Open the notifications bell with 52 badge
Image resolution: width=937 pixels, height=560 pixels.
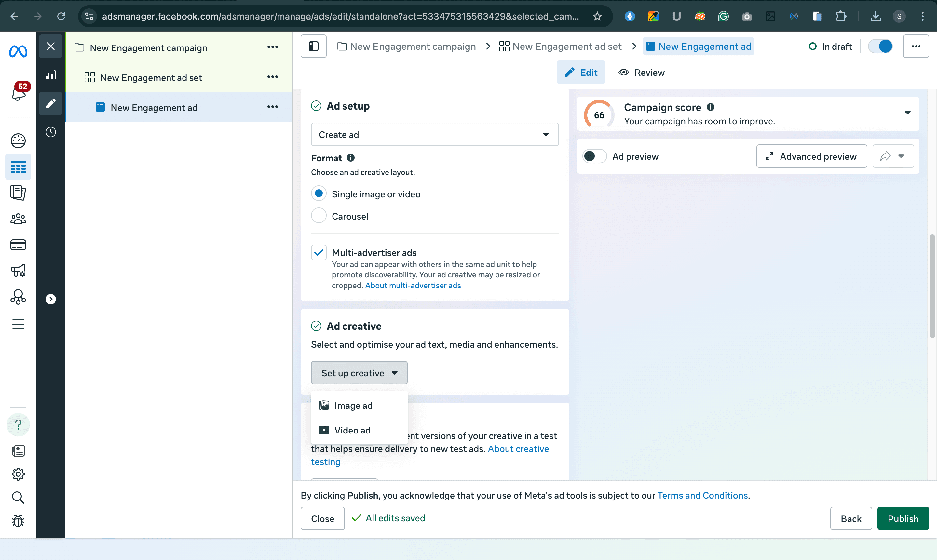coord(18,92)
